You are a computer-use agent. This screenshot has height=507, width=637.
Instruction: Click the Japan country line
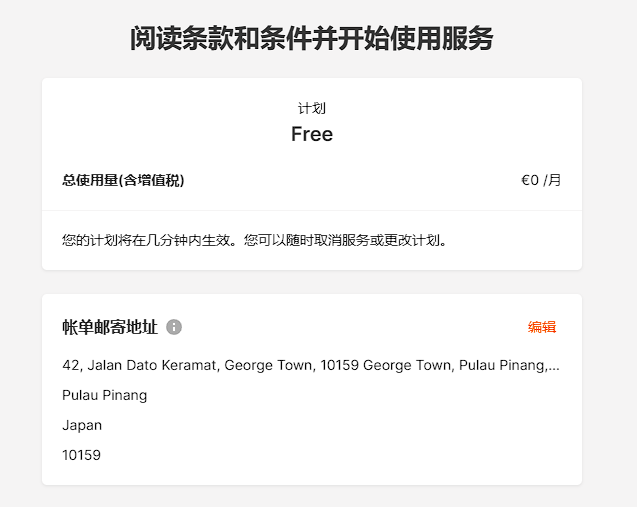point(82,425)
